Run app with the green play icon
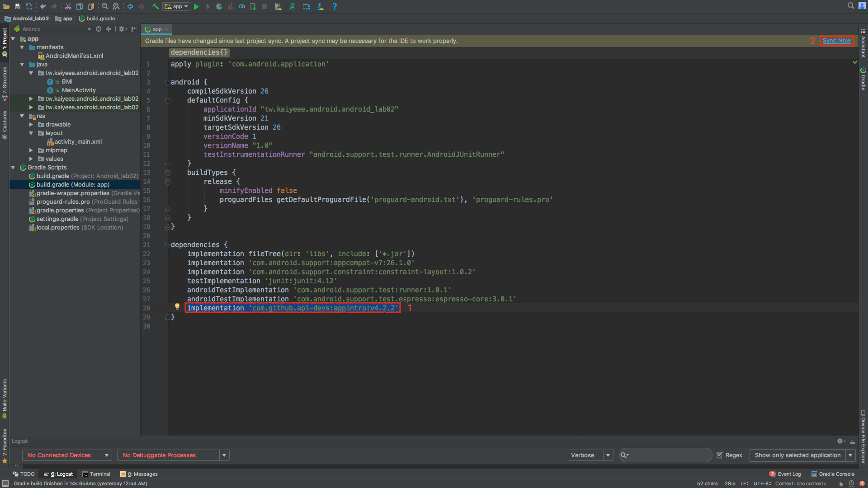Screen dimensions: 868x488 click(196, 6)
